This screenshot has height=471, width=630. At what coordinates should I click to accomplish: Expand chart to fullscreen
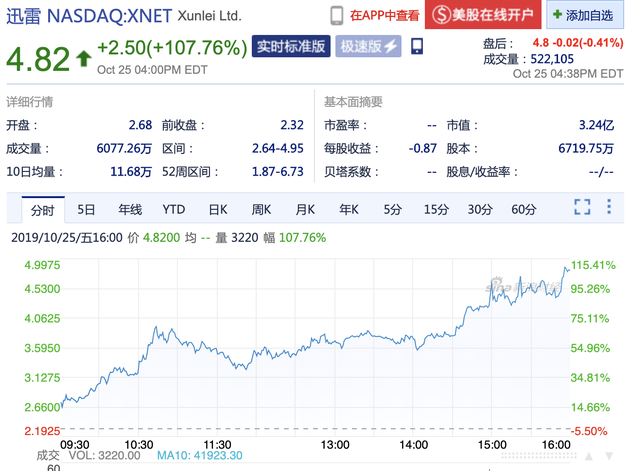pyautogui.click(x=583, y=208)
